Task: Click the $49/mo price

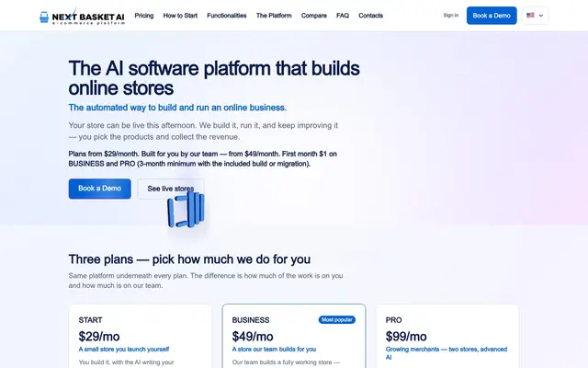Action: click(x=253, y=337)
